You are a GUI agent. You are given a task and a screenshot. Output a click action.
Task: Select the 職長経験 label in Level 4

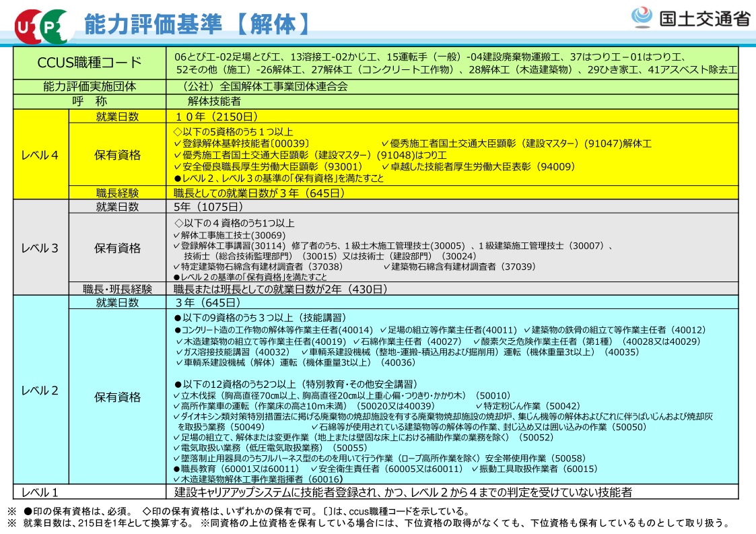click(x=118, y=193)
